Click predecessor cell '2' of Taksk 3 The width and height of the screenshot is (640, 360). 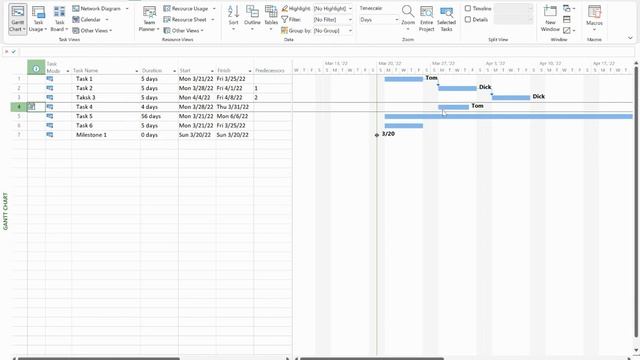coord(273,98)
